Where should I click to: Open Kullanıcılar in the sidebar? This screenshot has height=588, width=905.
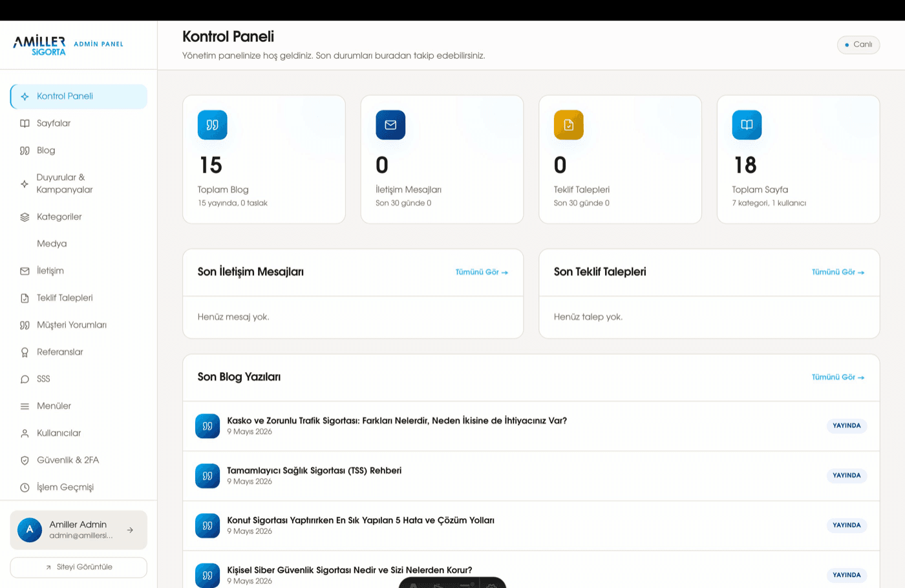79,434
